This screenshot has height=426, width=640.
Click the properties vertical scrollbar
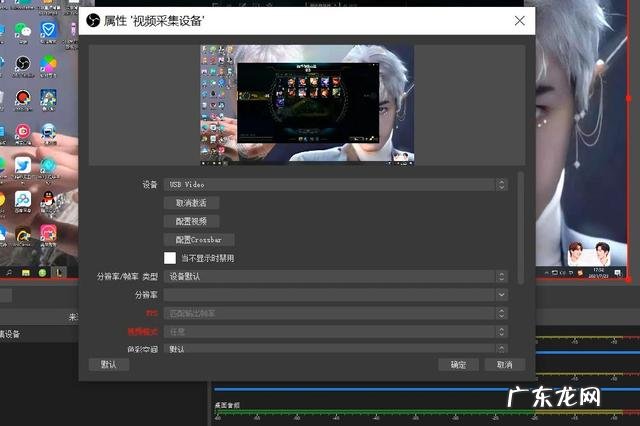click(x=520, y=228)
